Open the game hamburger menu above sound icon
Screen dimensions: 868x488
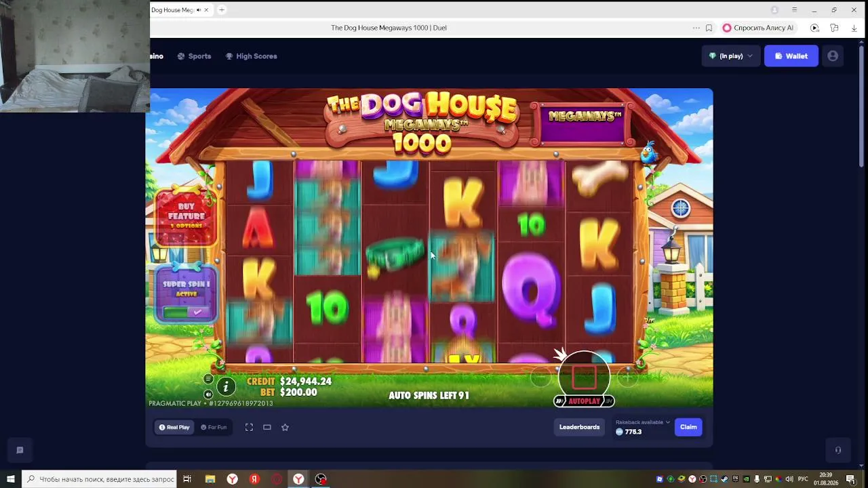(208, 379)
